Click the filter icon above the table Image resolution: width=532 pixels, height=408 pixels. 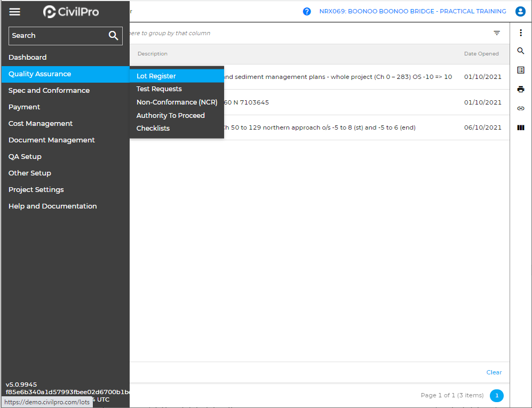[x=497, y=33]
